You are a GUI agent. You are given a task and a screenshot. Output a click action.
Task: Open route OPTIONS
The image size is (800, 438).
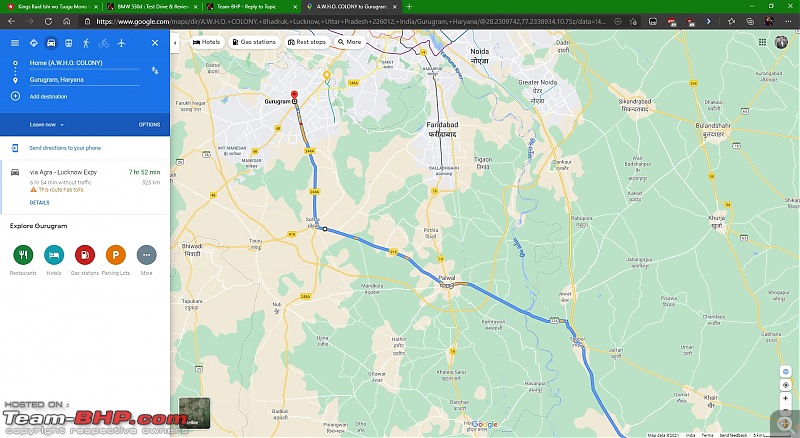(149, 125)
